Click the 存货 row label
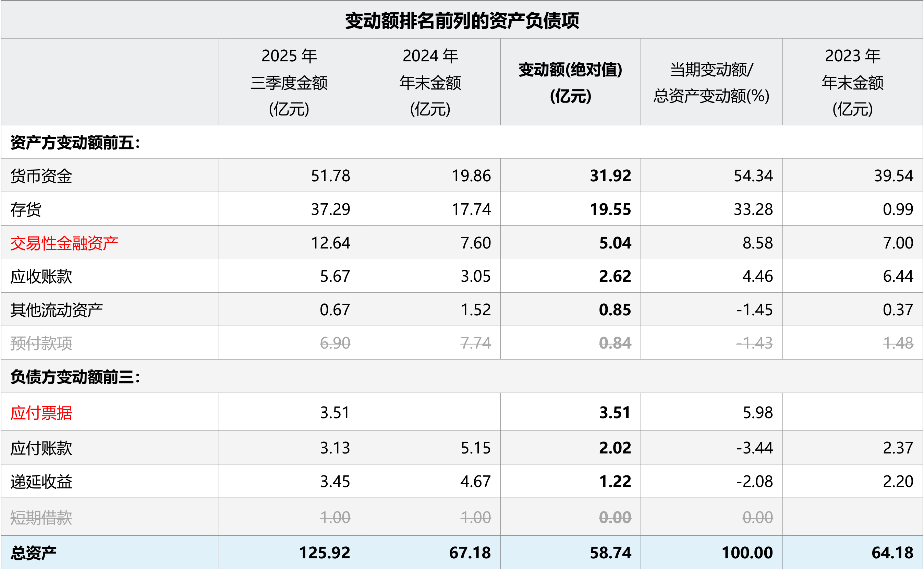Image resolution: width=924 pixels, height=570 pixels. [26, 210]
